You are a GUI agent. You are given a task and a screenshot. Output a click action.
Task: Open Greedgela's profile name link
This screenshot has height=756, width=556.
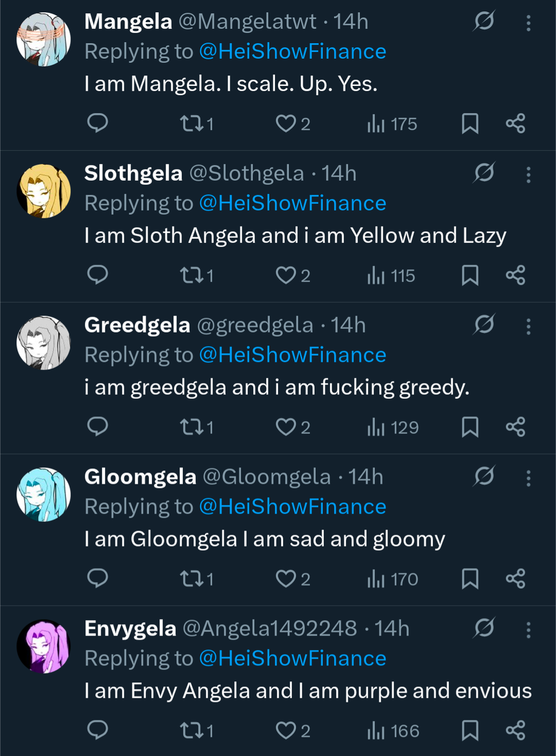click(137, 325)
